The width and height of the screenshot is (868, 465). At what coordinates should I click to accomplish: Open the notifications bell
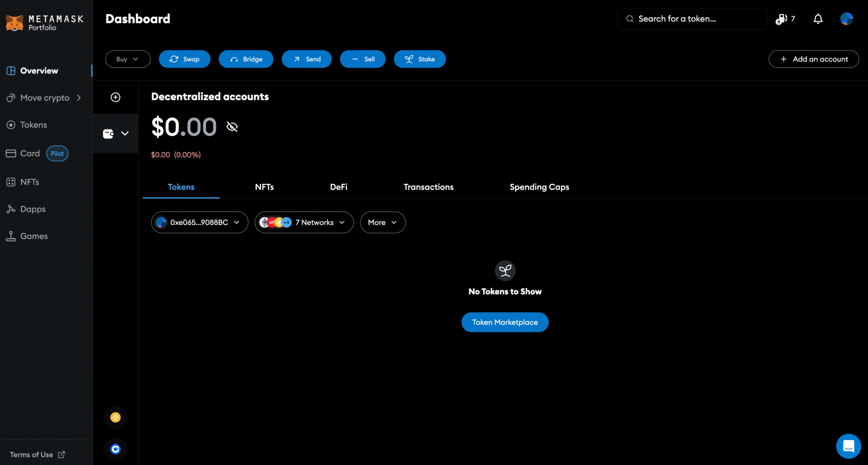coord(818,19)
